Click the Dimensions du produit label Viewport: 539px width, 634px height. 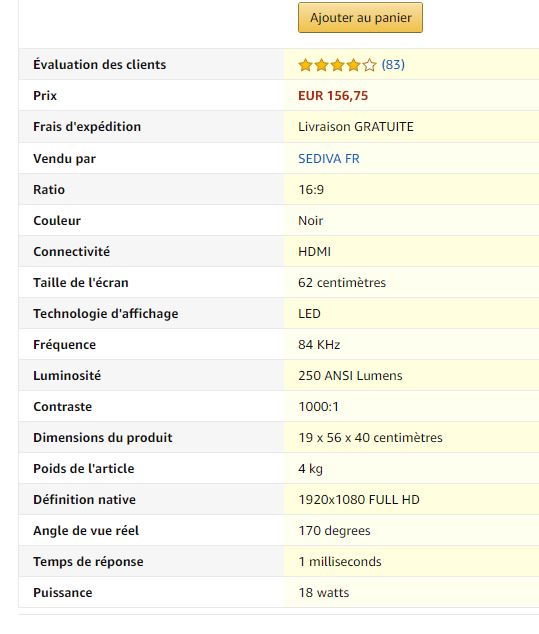pyautogui.click(x=103, y=437)
